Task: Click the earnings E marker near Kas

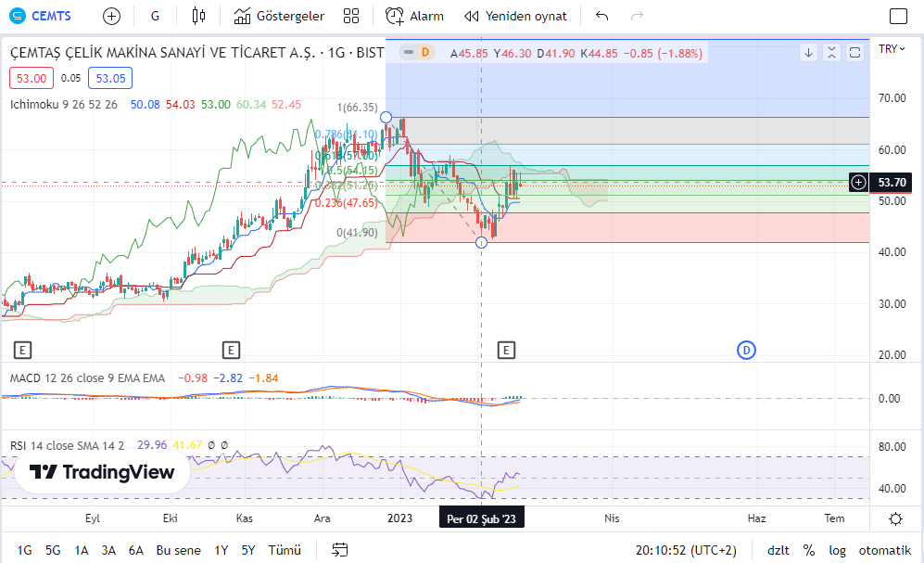Action: pos(231,351)
